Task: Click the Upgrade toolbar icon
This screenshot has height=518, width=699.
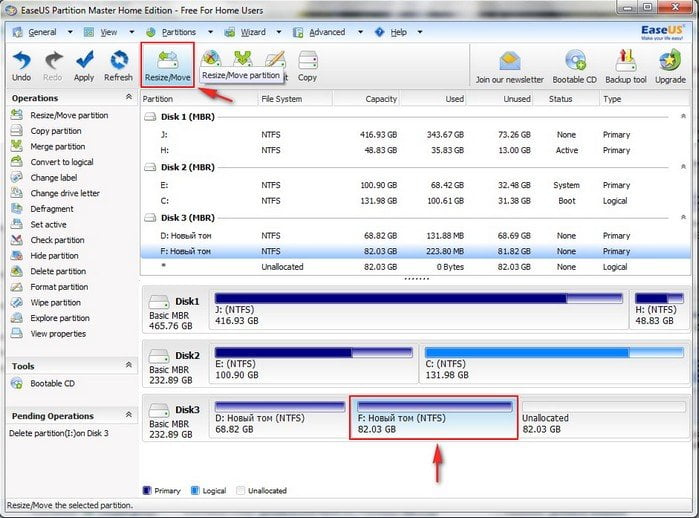Action: [x=670, y=65]
